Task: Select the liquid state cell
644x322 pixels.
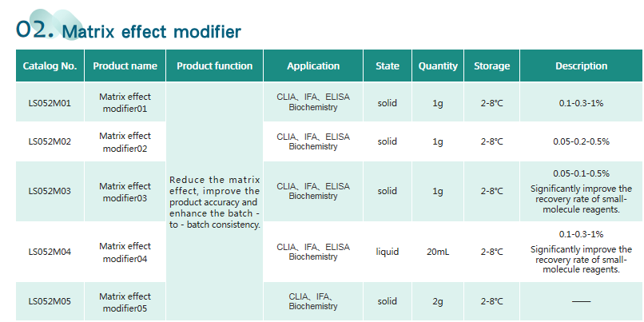Action: [x=388, y=252]
